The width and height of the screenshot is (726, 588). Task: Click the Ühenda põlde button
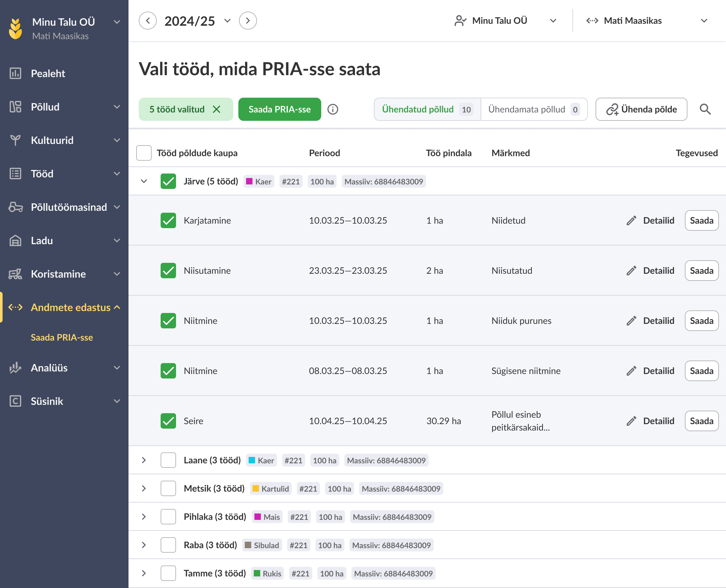pyautogui.click(x=641, y=109)
